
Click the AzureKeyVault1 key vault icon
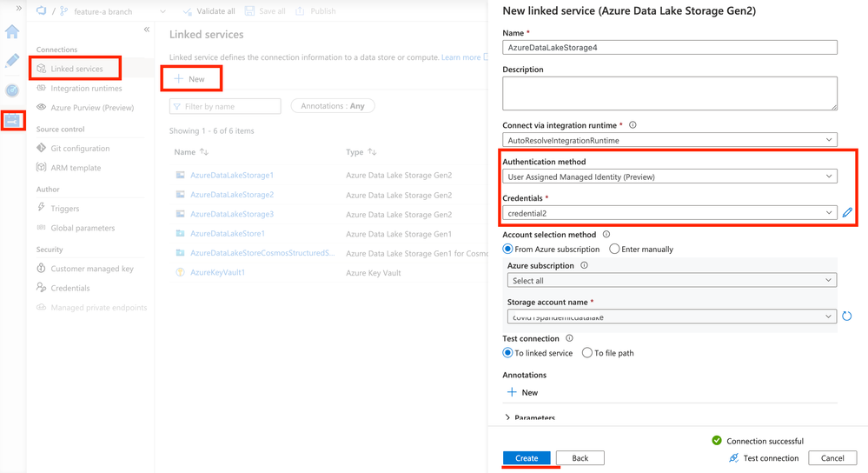coord(180,272)
